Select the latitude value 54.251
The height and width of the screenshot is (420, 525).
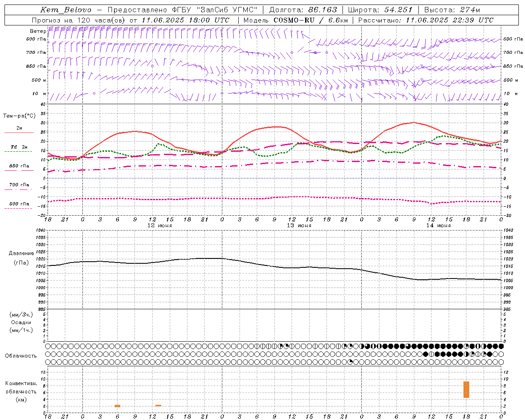tap(398, 10)
